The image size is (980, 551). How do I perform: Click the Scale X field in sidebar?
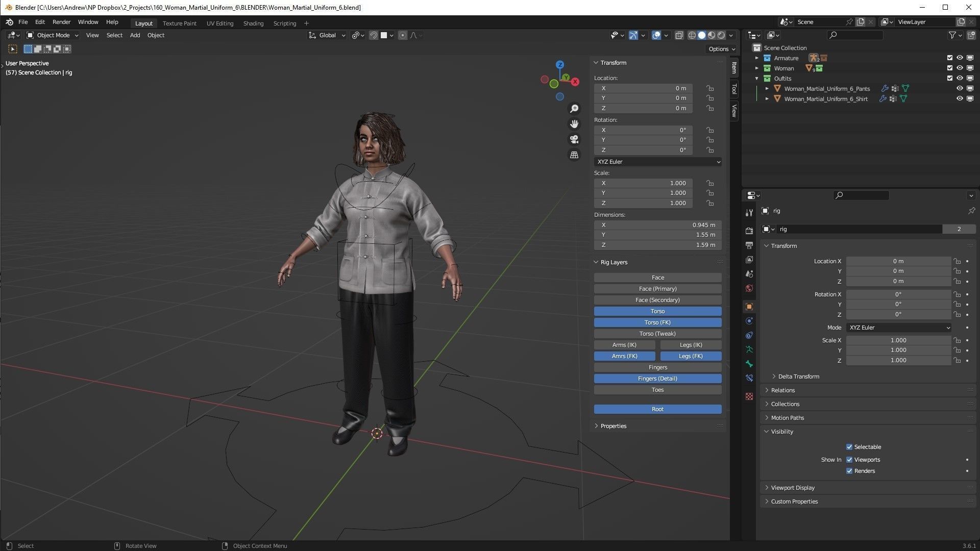(x=643, y=183)
